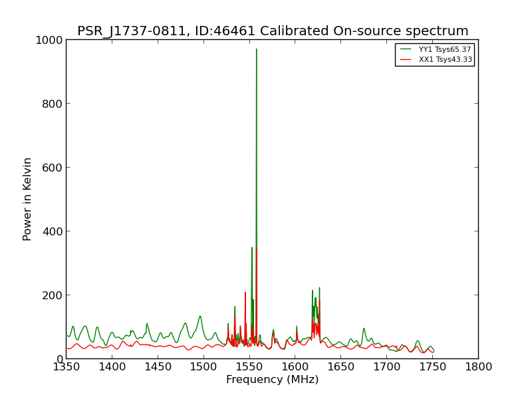Click the 1800 x-axis tick label
Image resolution: width=532 pixels, height=399 pixels.
(x=479, y=367)
